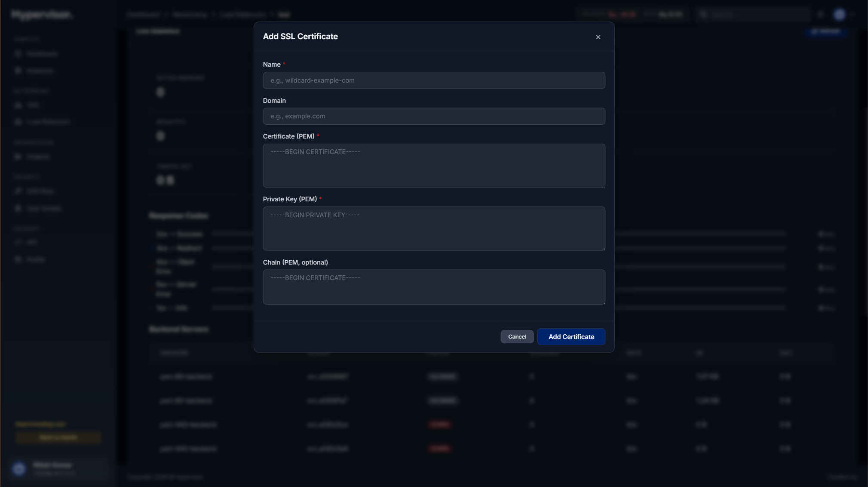This screenshot has width=868, height=487.
Task: Navigate to the API entry in the sidebar
Action: tap(18, 242)
